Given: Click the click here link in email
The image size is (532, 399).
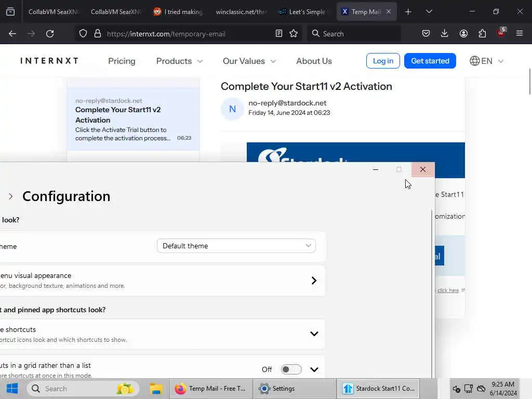Looking at the screenshot, I should (x=448, y=290).
